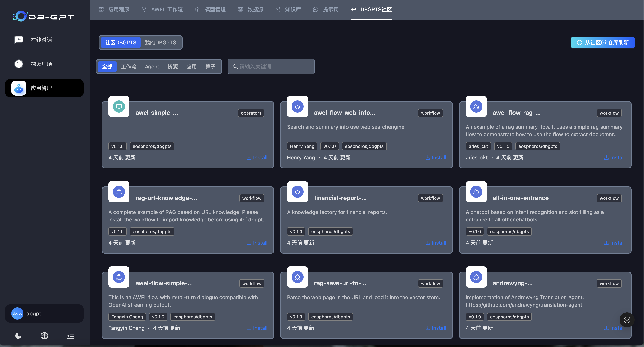Viewport: 644px width, 347px height.
Task: Click the search magnifier icon
Action: [x=235, y=66]
